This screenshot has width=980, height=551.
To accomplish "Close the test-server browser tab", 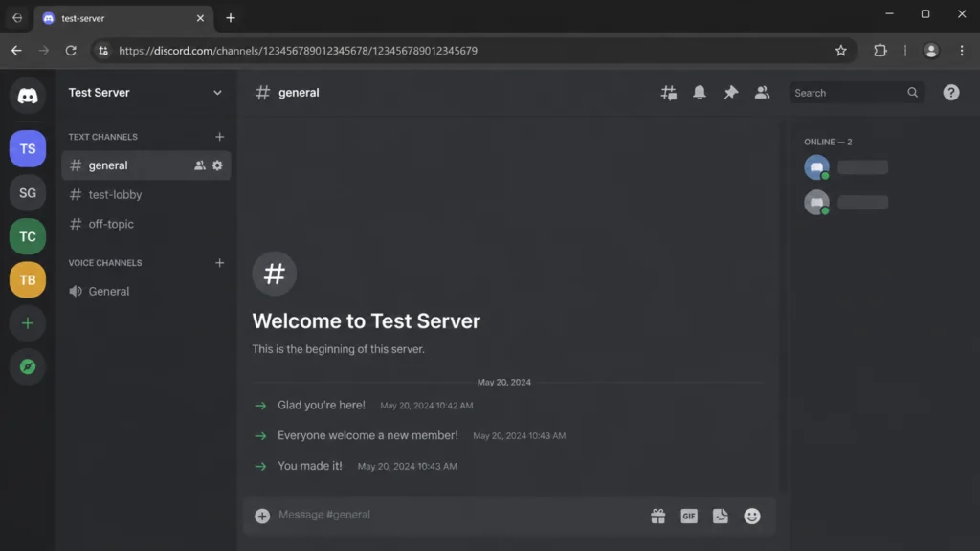I will (x=200, y=19).
